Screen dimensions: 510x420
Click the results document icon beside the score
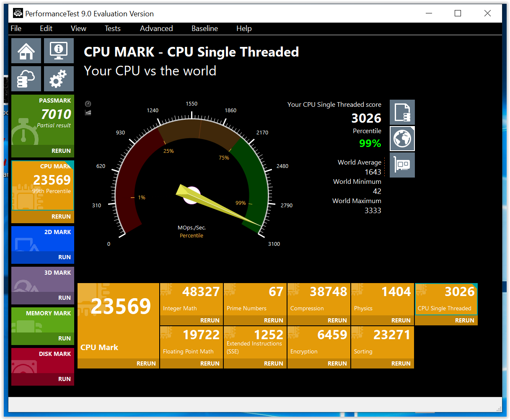click(402, 112)
